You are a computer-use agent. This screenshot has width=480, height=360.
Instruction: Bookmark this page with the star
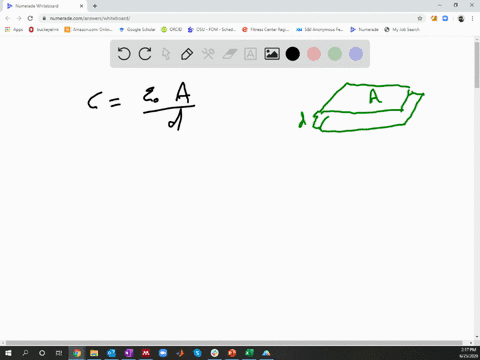click(x=420, y=18)
